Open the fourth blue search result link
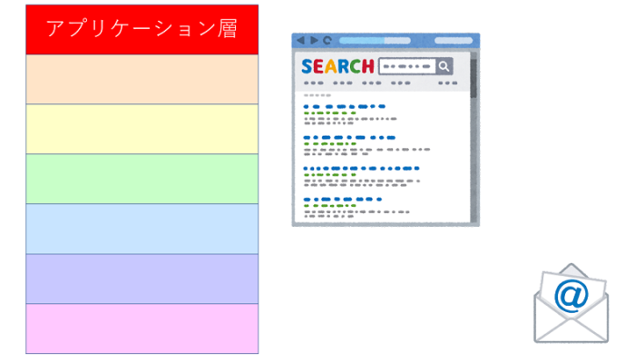 click(x=343, y=200)
